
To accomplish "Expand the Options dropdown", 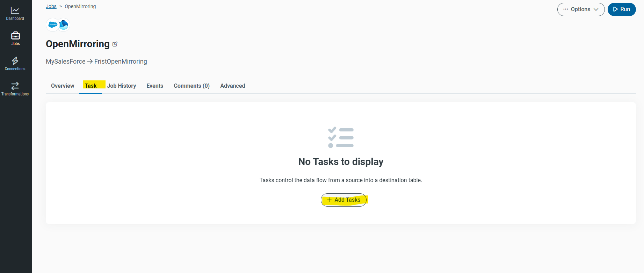I will (581, 9).
